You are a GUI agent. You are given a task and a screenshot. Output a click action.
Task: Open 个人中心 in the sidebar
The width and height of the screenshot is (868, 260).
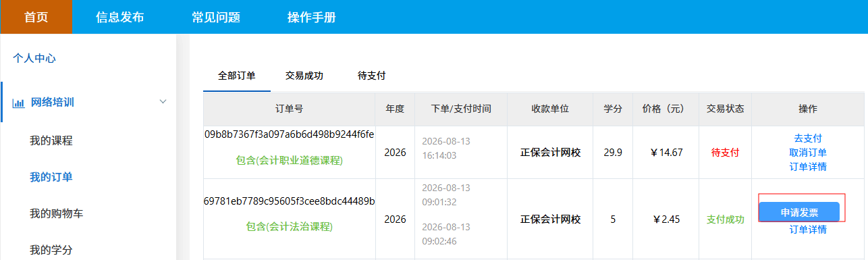(34, 59)
